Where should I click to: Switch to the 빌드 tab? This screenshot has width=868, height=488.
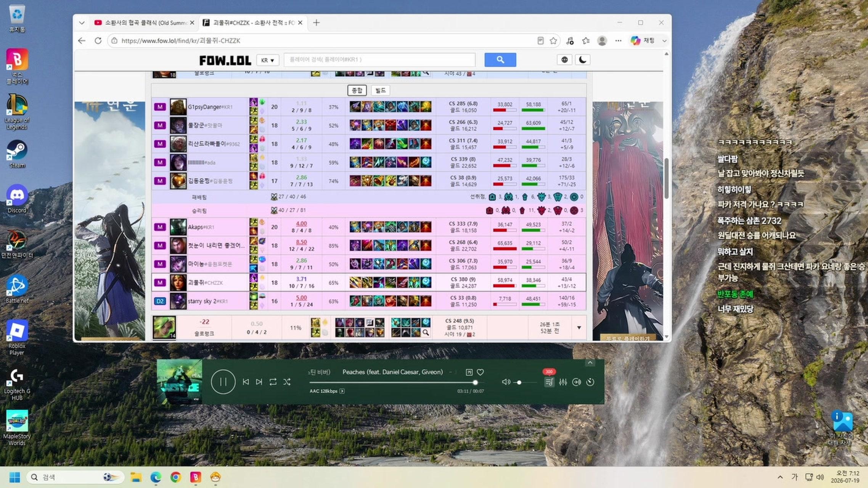click(380, 90)
